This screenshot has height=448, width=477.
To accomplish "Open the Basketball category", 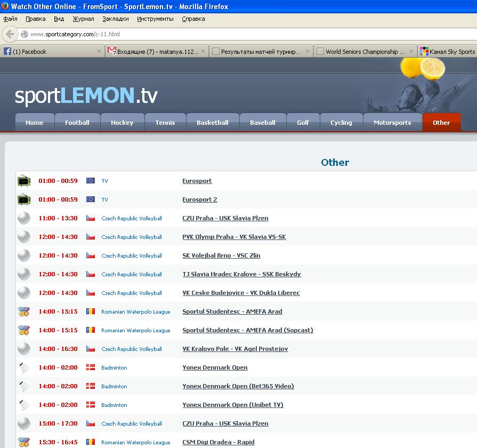I will (213, 122).
